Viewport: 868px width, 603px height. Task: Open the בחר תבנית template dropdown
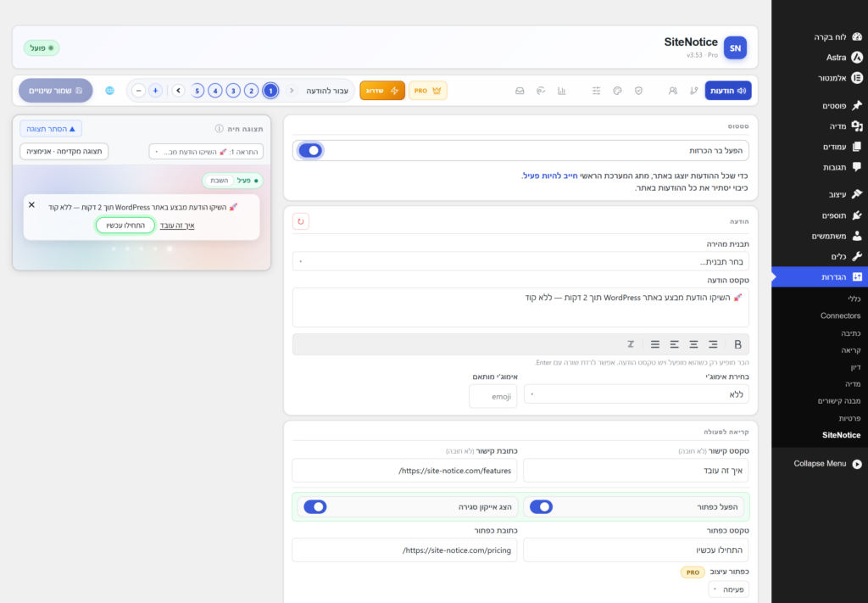coord(521,261)
